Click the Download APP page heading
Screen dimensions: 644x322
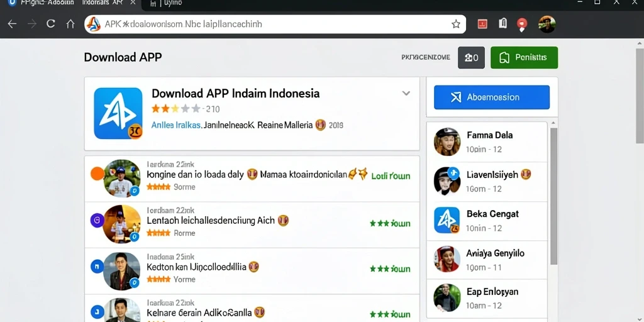coord(123,57)
